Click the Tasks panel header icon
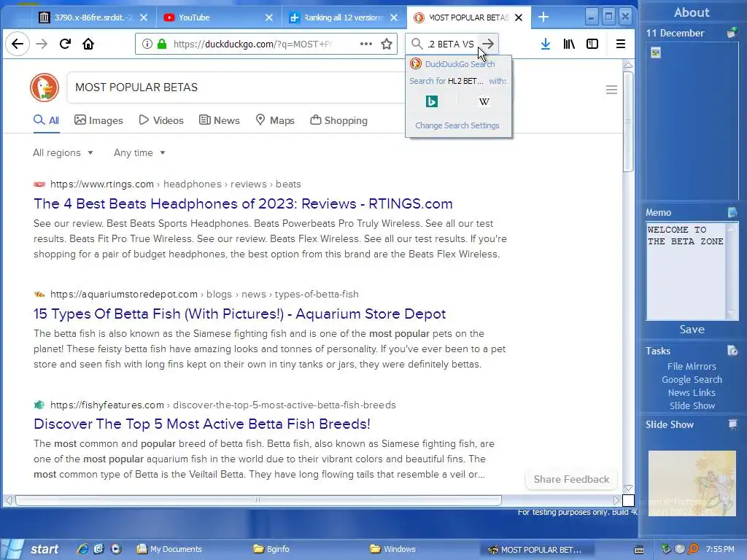 (x=732, y=351)
